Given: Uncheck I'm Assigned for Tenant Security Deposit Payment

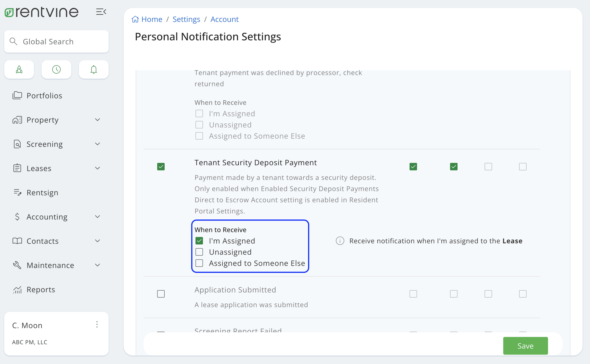Looking at the screenshot, I should click(199, 241).
